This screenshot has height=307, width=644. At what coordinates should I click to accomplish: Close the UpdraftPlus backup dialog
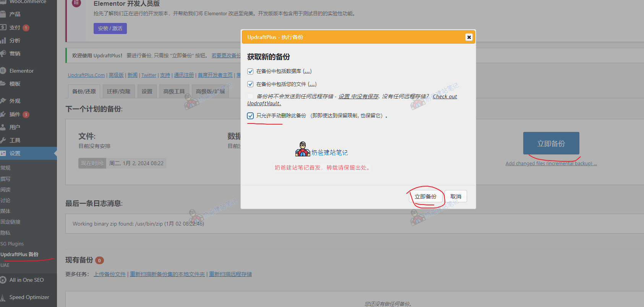469,37
